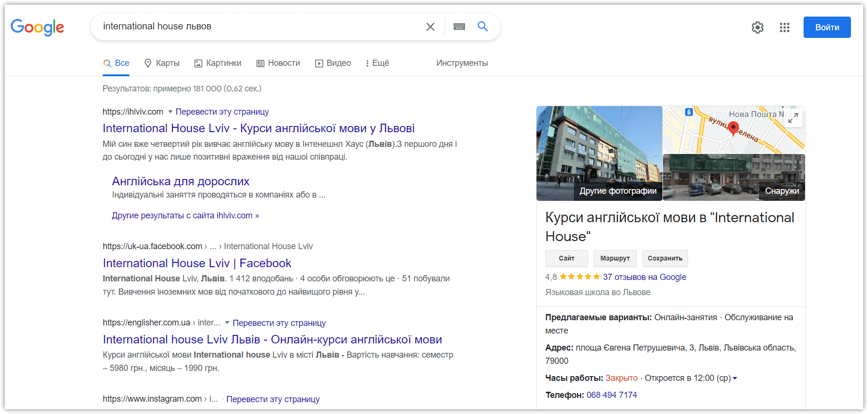The height and width of the screenshot is (414, 868).
Task: Open the Ещё more menu
Action: [x=377, y=63]
